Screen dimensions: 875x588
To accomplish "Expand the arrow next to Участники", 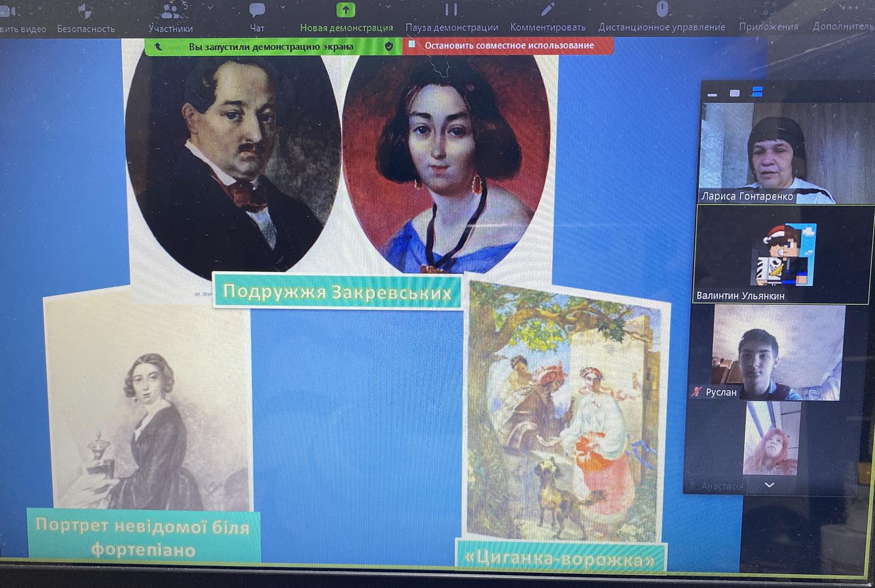I will 211,8.
